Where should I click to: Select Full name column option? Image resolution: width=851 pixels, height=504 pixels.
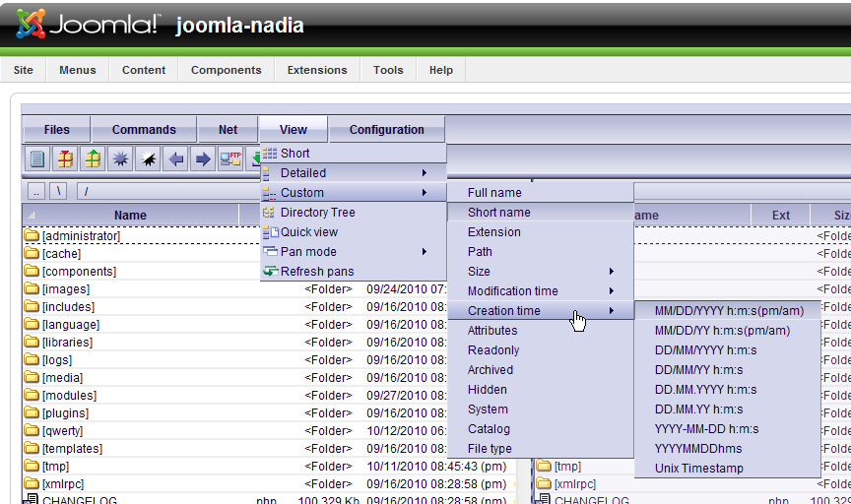[x=541, y=193]
